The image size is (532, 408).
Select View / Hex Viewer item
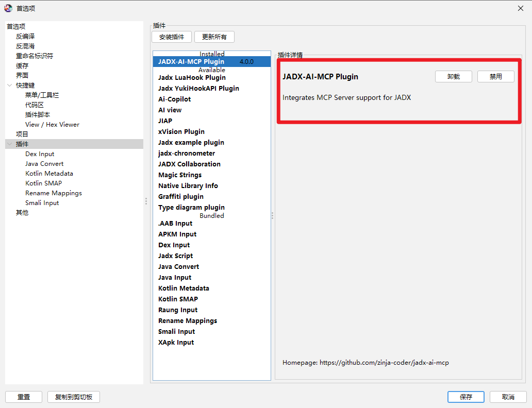click(x=52, y=125)
